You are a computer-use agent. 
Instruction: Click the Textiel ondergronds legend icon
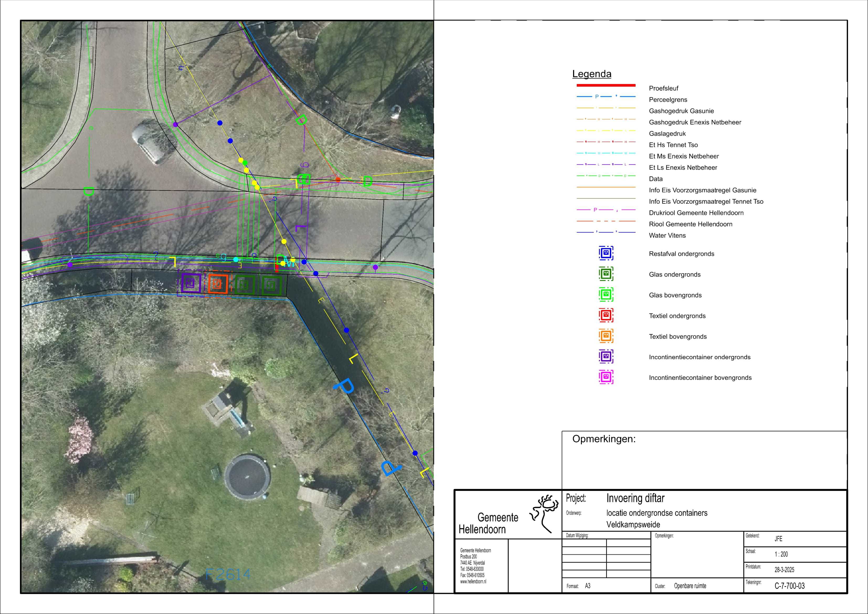click(606, 315)
